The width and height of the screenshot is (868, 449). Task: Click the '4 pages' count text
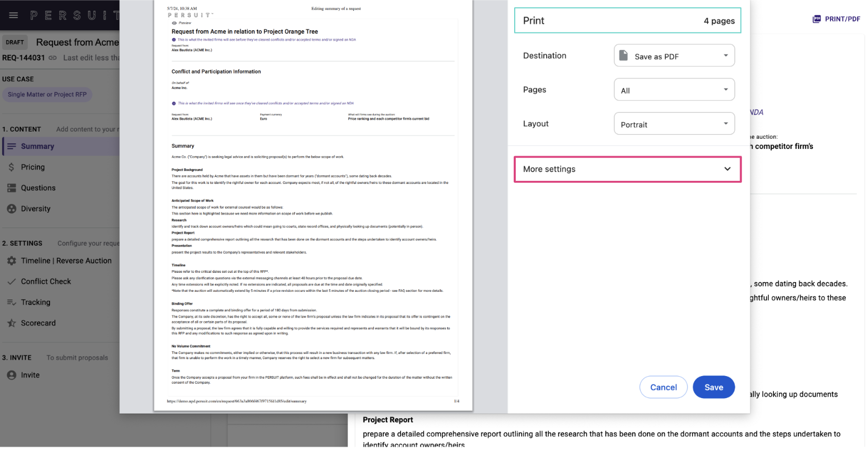click(x=719, y=21)
